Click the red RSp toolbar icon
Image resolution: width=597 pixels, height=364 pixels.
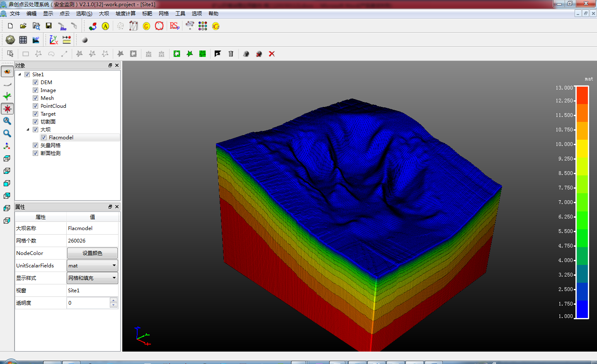point(174,26)
